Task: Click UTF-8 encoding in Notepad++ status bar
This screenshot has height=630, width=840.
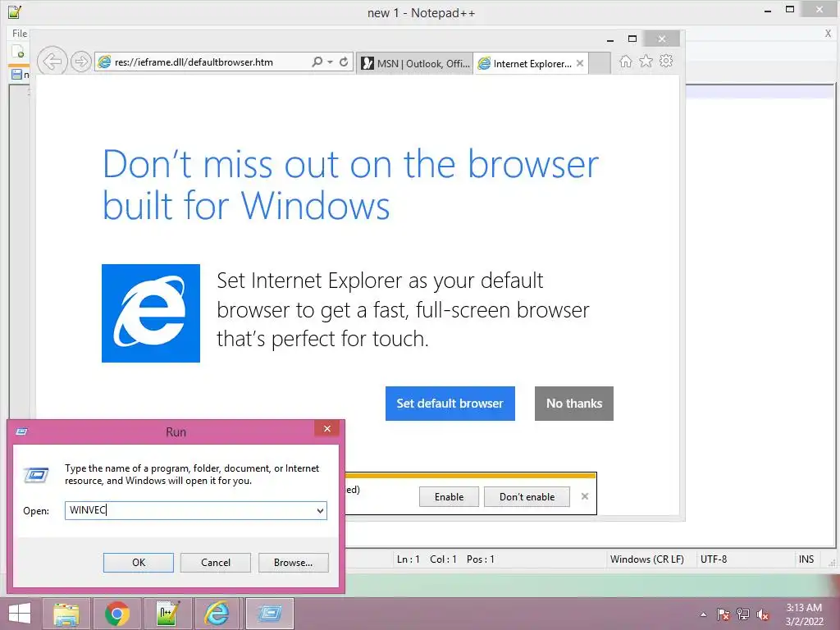Action: tap(714, 559)
